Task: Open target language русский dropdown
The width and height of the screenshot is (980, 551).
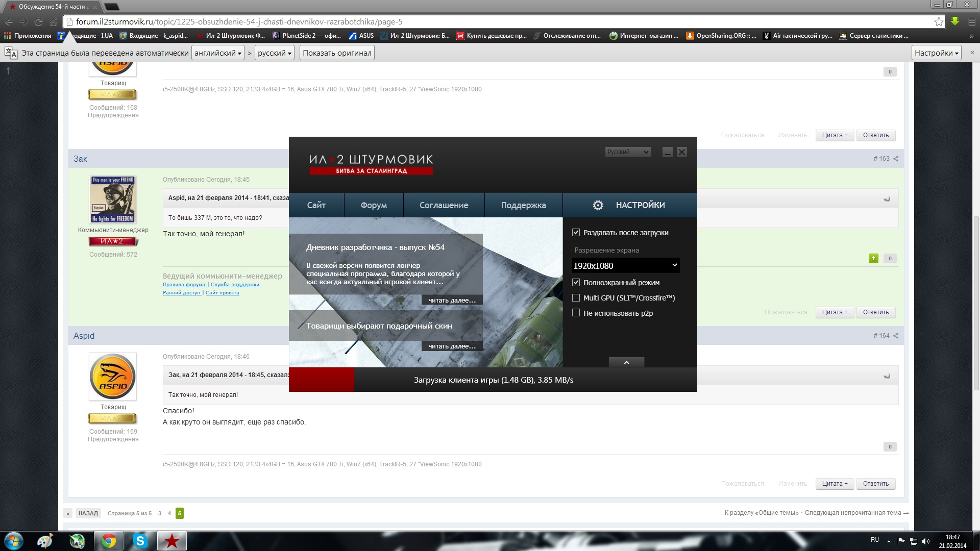Action: pos(275,53)
